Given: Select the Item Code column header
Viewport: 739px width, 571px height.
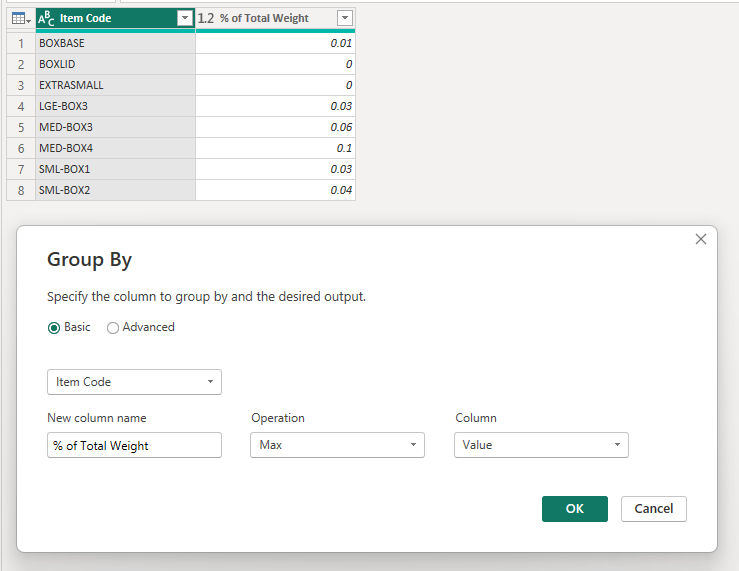Looking at the screenshot, I should point(115,18).
